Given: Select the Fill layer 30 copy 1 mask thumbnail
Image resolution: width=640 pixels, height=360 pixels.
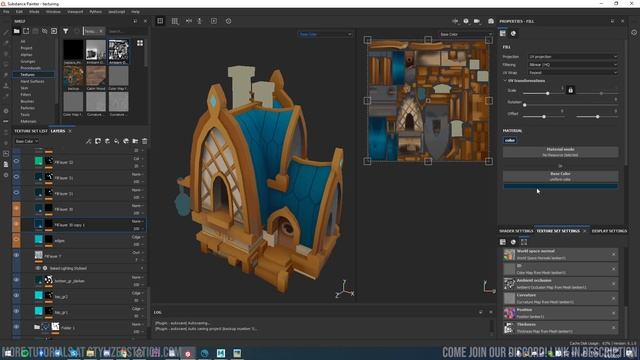Looking at the screenshot, I should (49, 224).
